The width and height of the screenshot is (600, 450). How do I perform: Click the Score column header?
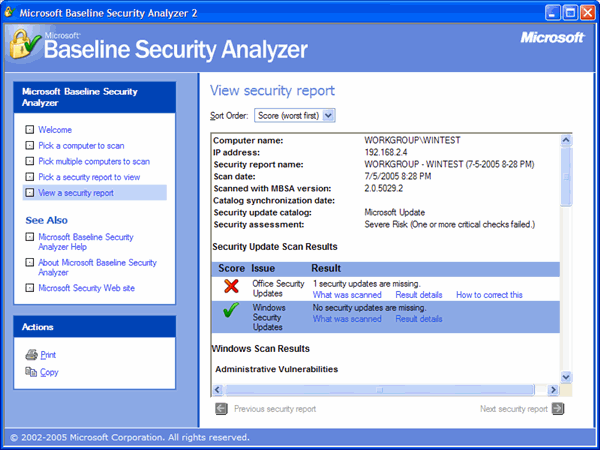[232, 268]
